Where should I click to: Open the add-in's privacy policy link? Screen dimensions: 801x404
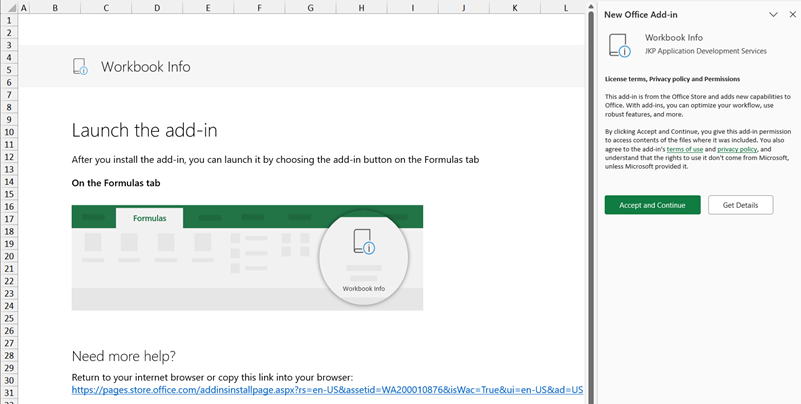pyautogui.click(x=737, y=149)
